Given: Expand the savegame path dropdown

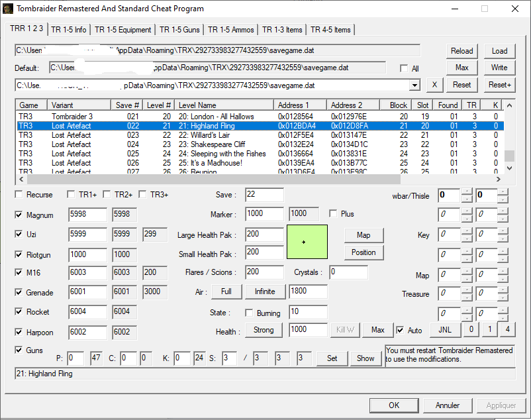Looking at the screenshot, I should [415, 85].
